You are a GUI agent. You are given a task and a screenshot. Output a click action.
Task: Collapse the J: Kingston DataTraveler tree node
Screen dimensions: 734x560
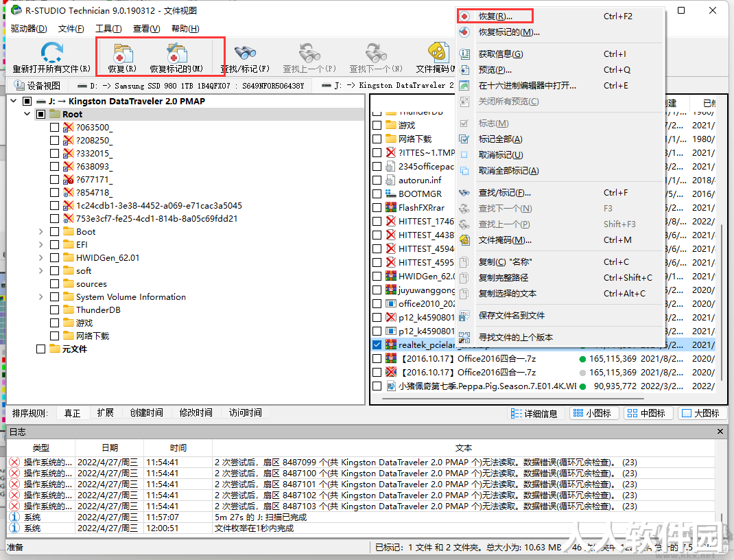coord(14,101)
